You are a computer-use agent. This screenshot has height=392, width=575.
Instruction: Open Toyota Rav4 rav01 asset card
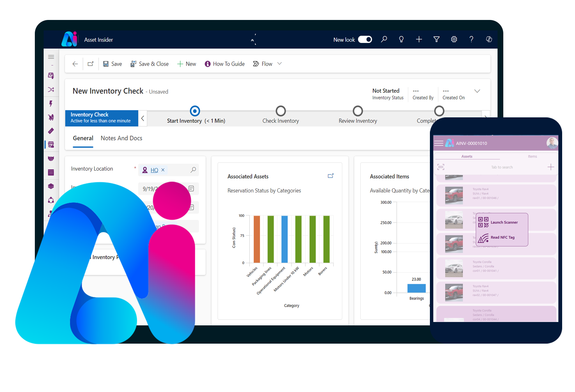coord(496,195)
